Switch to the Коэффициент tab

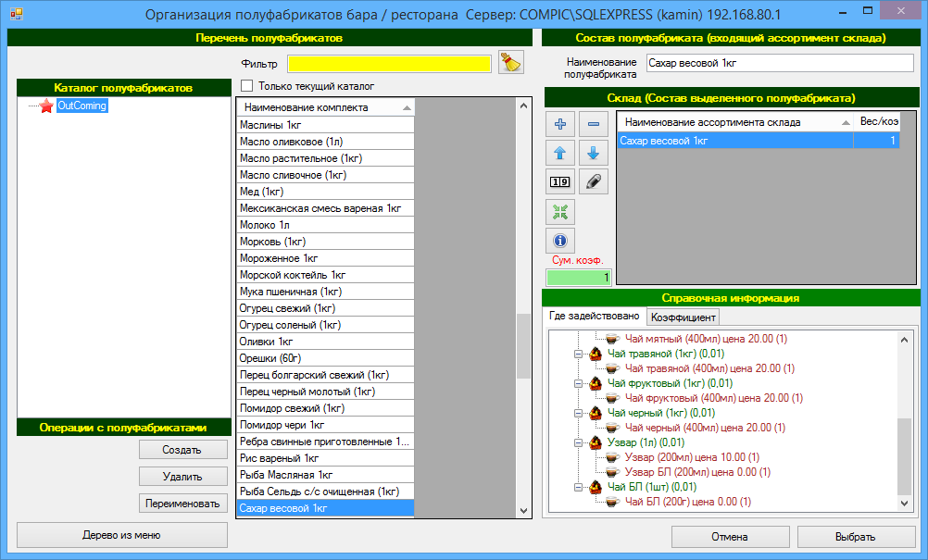click(x=683, y=317)
